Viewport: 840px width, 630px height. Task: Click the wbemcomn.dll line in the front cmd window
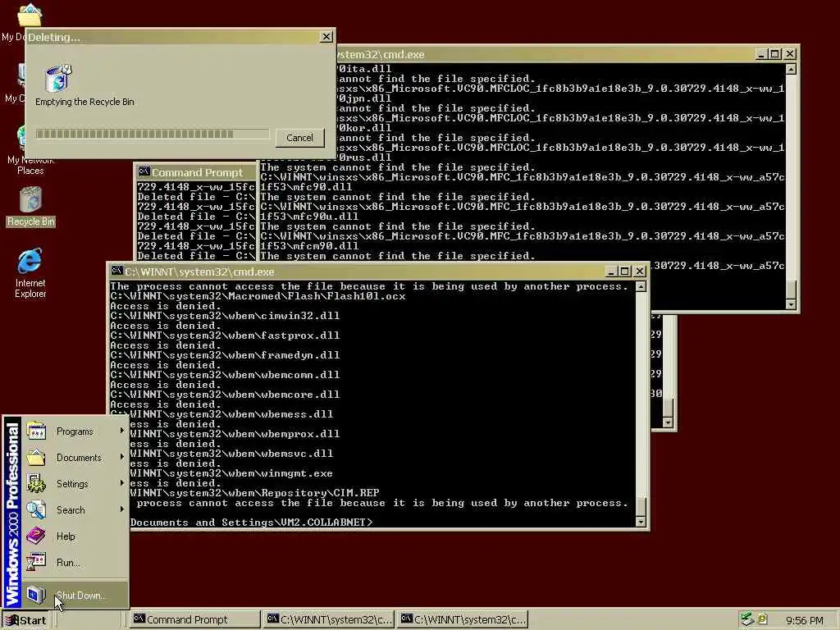coord(225,375)
